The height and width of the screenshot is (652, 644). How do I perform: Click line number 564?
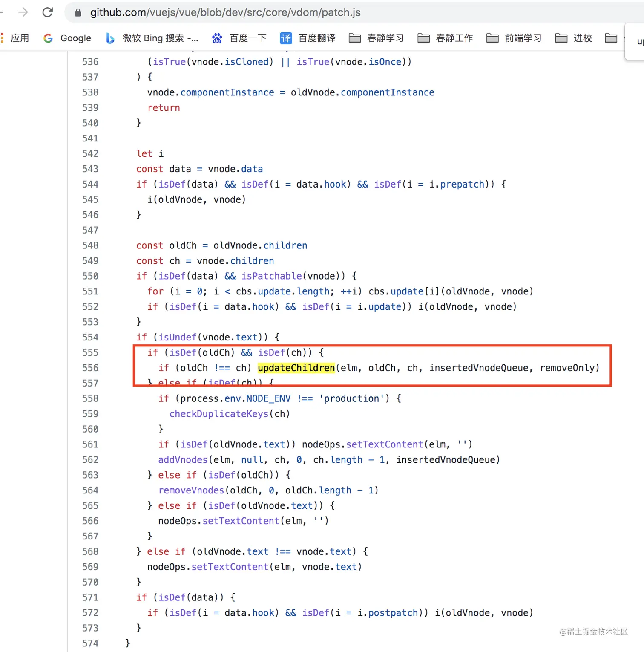(x=90, y=490)
